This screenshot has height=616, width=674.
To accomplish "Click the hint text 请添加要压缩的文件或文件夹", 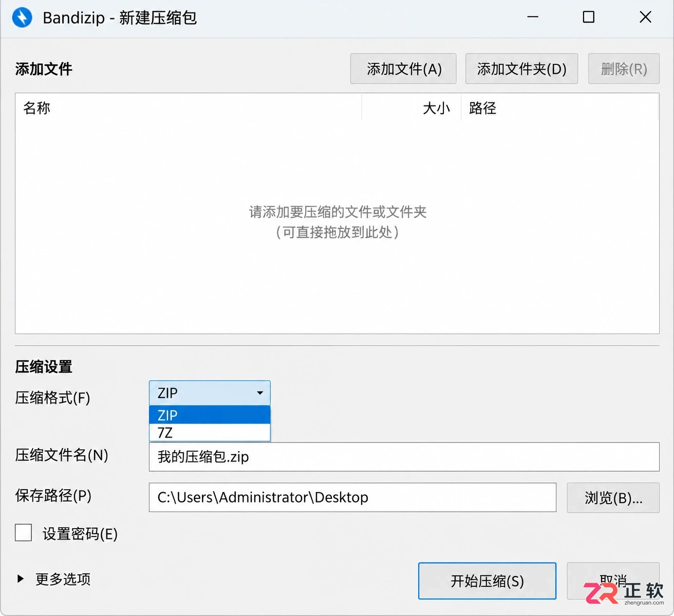I will pyautogui.click(x=338, y=212).
